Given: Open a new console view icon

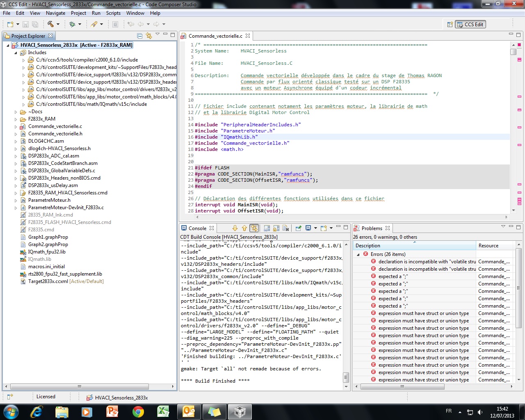Looking at the screenshot, I should click(324, 228).
